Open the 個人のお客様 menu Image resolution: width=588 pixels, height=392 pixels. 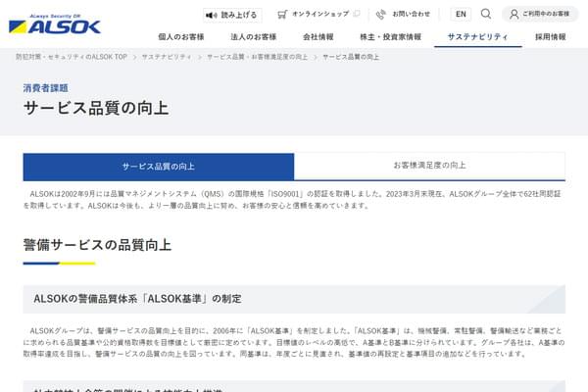point(181,37)
